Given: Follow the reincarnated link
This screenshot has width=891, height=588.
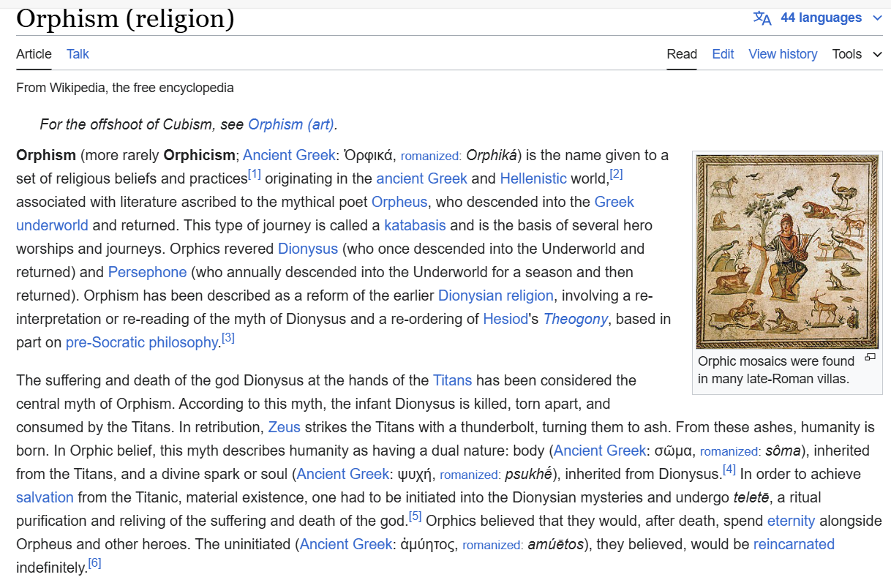Looking at the screenshot, I should coord(794,544).
